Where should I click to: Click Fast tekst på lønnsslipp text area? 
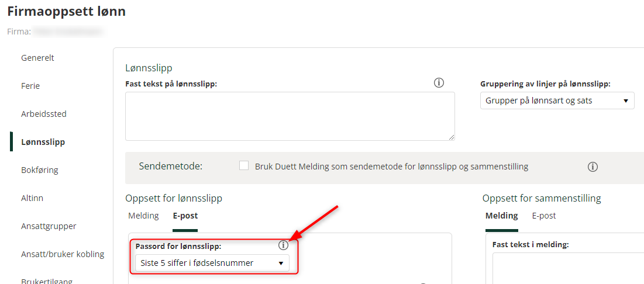[x=290, y=116]
